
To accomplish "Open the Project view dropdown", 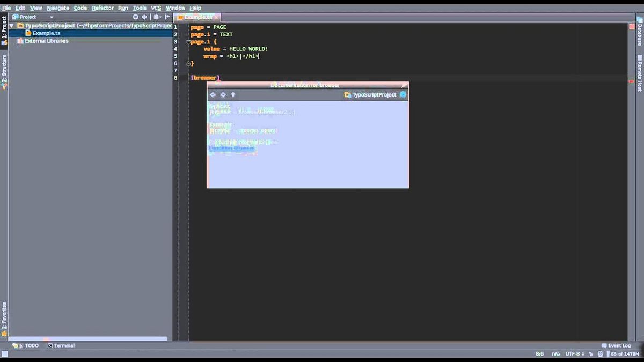I will pos(51,17).
